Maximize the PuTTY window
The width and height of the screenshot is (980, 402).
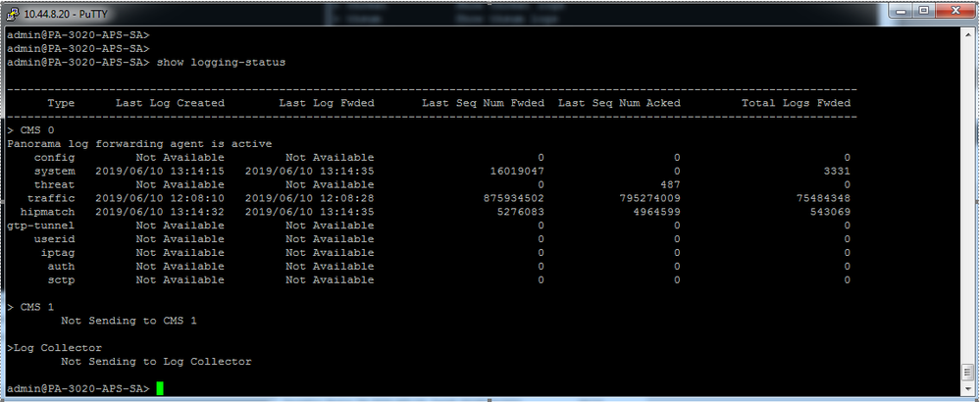click(x=925, y=11)
